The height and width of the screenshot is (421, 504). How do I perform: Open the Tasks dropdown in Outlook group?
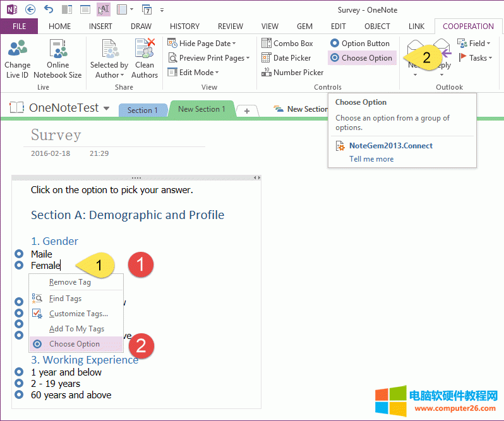tap(476, 58)
